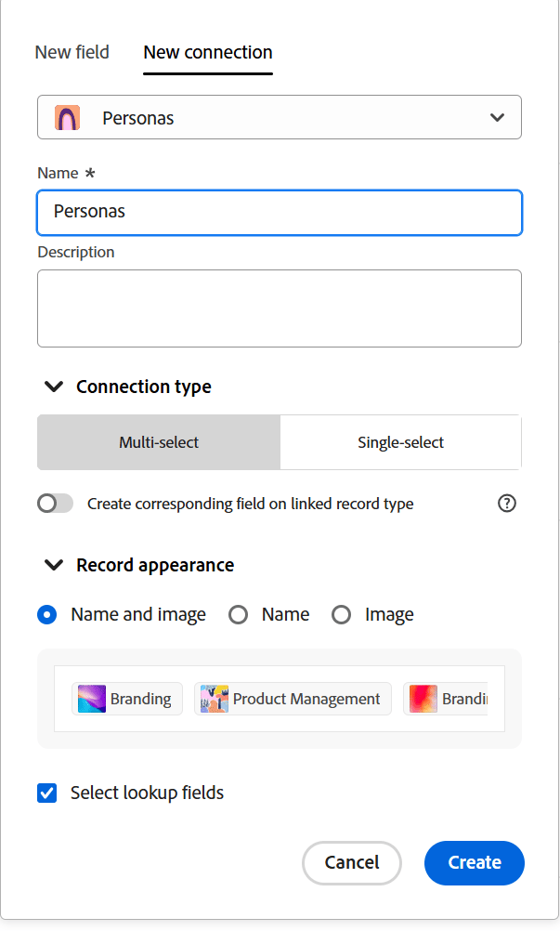560x931 pixels.
Task: Uncheck Select lookup fields
Action: click(x=46, y=793)
